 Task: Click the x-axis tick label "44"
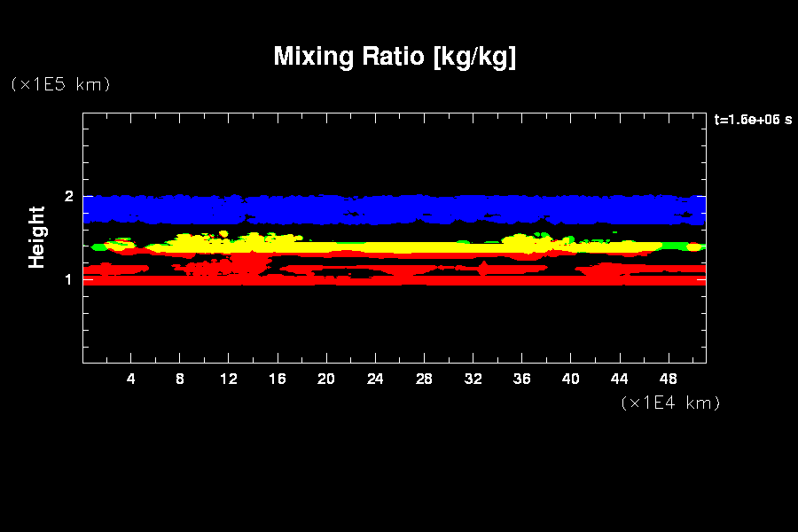pyautogui.click(x=619, y=379)
